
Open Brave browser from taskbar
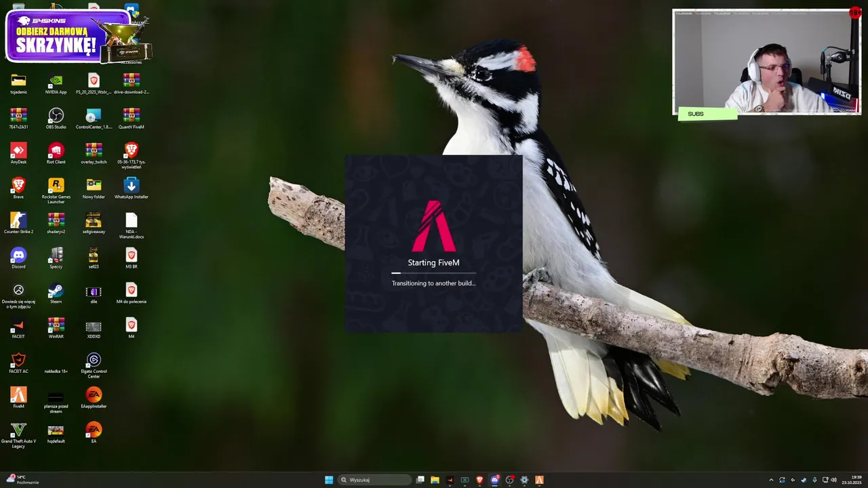click(479, 480)
